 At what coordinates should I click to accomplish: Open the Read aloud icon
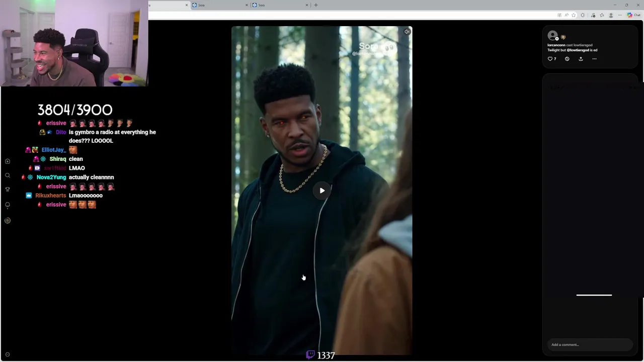pyautogui.click(x=567, y=15)
